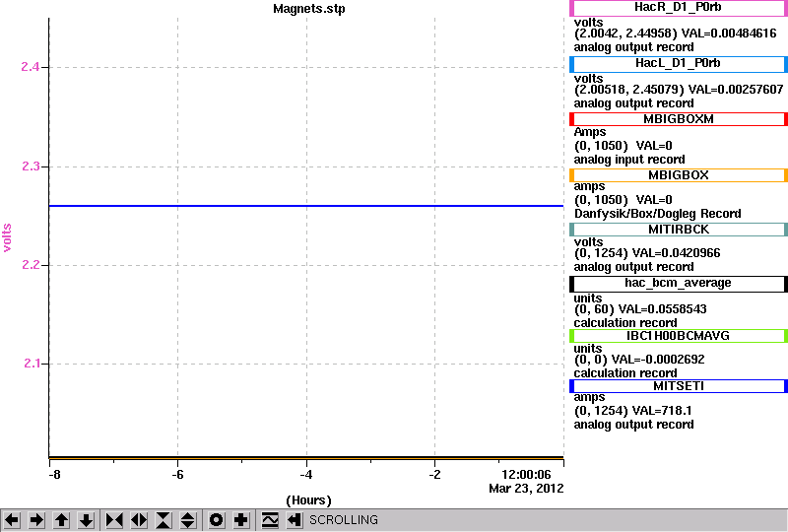Zoom out on the vertical axis

coord(188,520)
